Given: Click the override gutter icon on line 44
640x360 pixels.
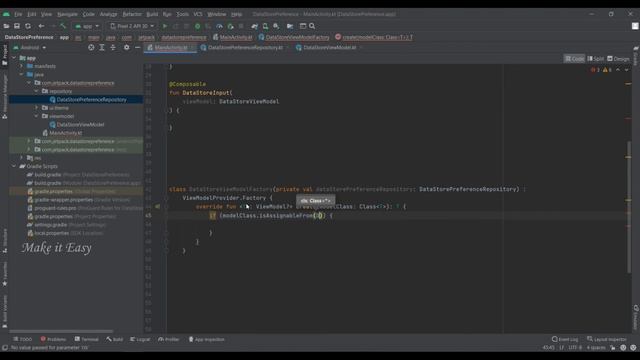Looking at the screenshot, I should [157, 207].
